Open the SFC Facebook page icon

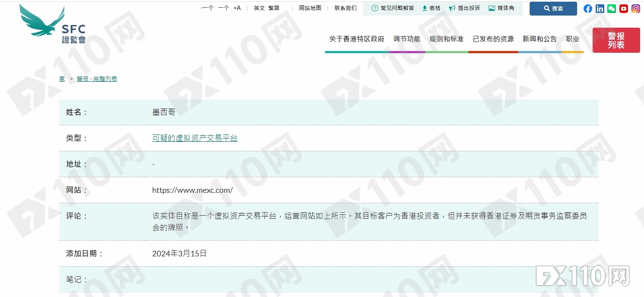(x=588, y=9)
